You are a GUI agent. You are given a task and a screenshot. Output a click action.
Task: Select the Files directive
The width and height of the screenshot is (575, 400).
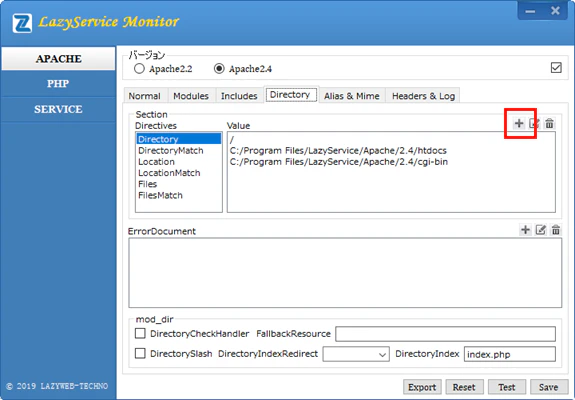click(x=179, y=184)
